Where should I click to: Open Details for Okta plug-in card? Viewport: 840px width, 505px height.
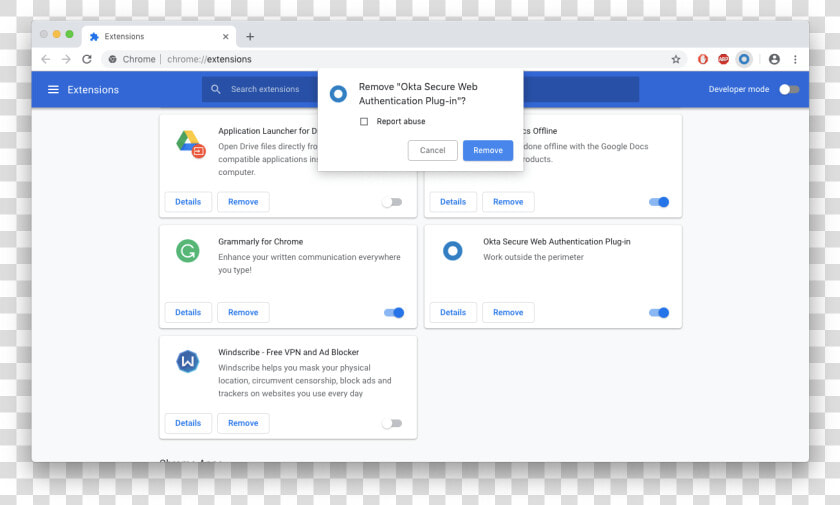[453, 313]
